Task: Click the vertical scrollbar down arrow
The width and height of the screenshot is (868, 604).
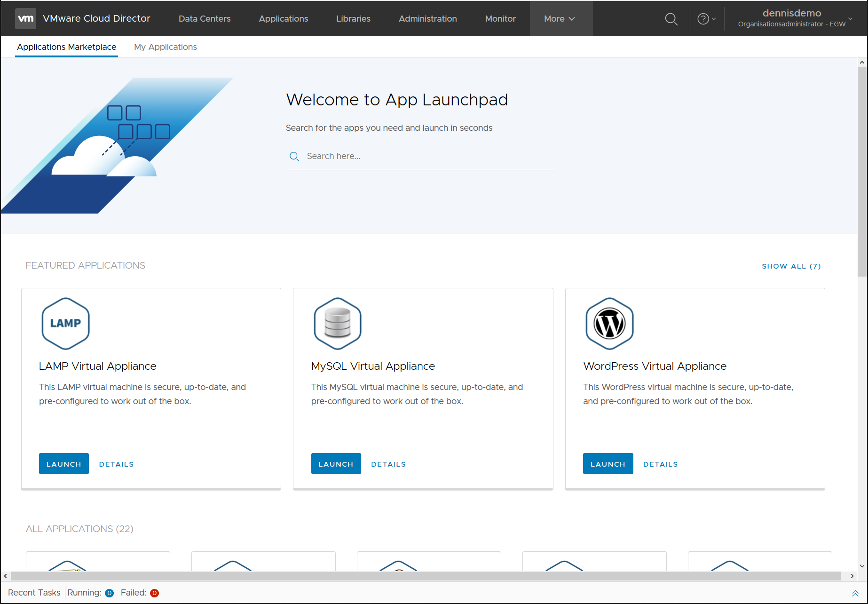Action: point(862,566)
